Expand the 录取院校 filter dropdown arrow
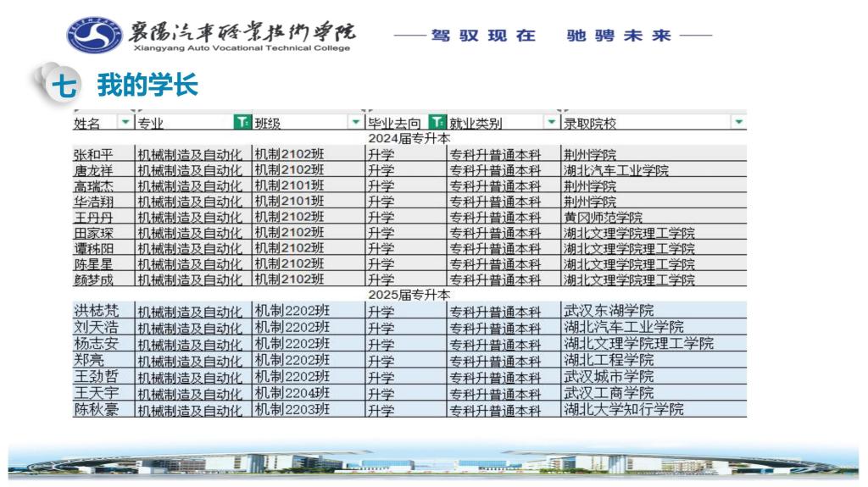The image size is (868, 487). click(739, 122)
